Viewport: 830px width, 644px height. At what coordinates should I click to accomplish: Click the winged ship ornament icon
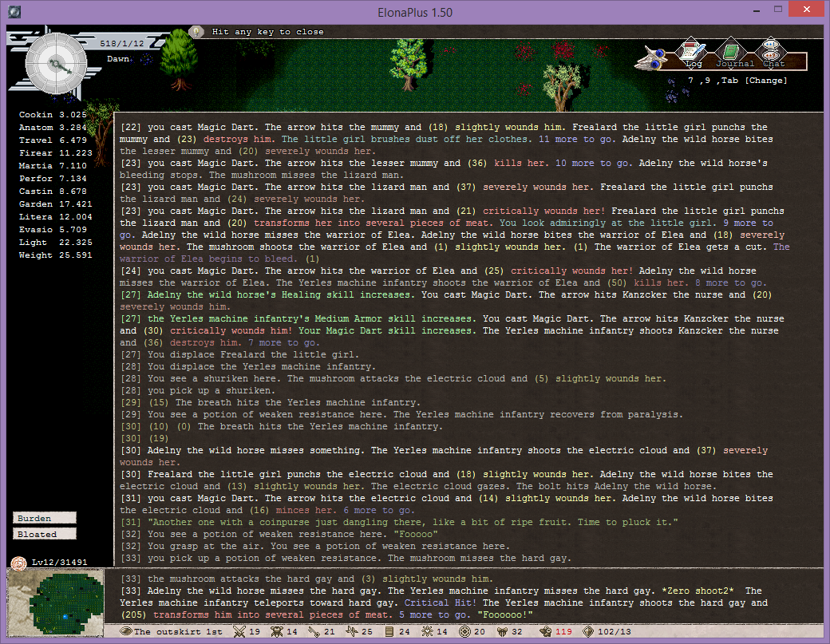(651, 59)
